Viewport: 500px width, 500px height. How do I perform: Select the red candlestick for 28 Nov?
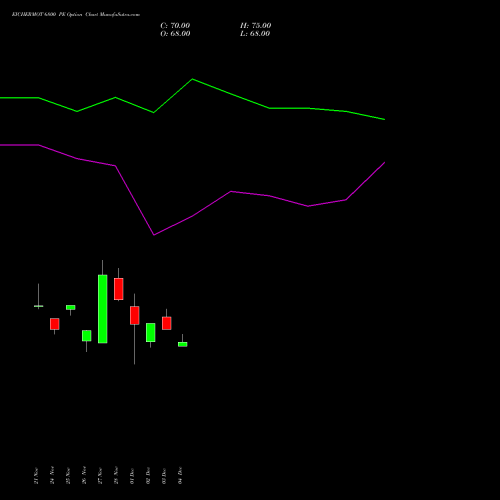click(x=119, y=289)
